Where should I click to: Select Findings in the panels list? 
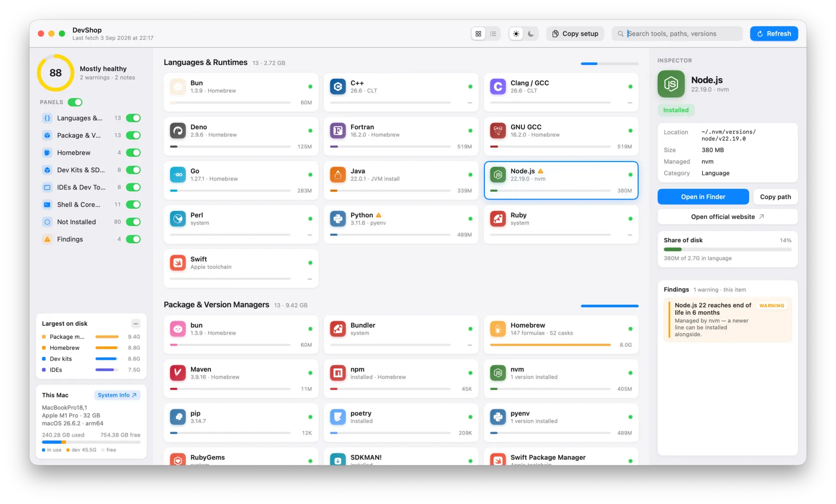click(x=70, y=239)
